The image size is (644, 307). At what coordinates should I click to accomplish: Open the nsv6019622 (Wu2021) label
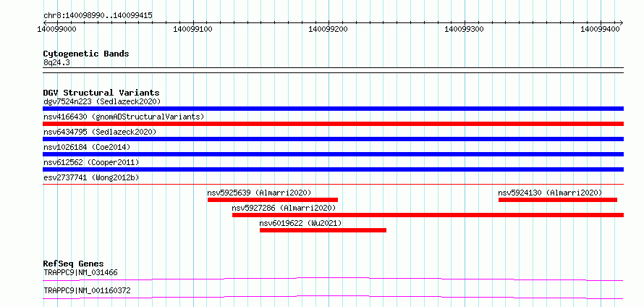(300, 223)
